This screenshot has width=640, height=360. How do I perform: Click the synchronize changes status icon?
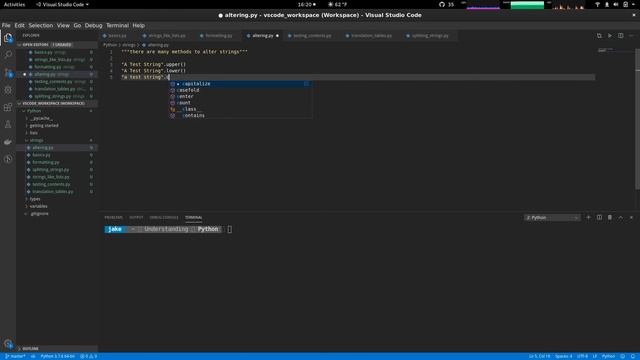coord(33,356)
